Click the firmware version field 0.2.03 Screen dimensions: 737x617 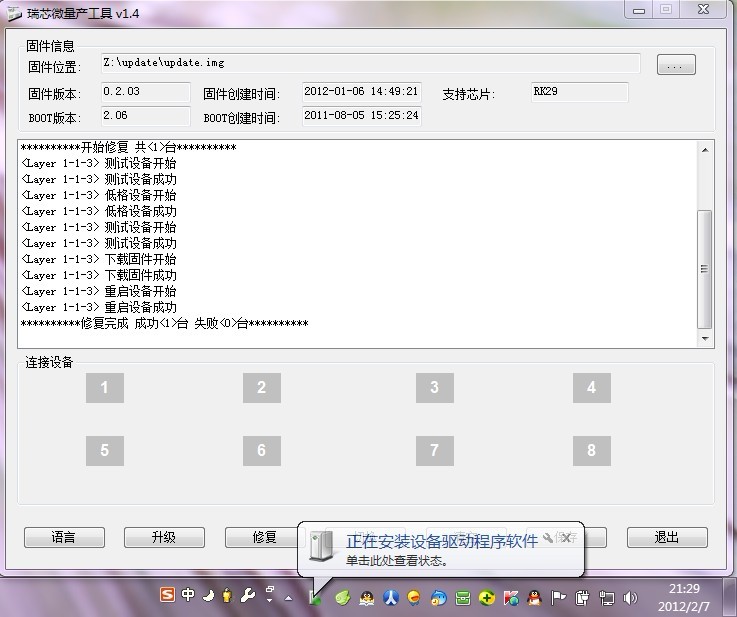146,92
